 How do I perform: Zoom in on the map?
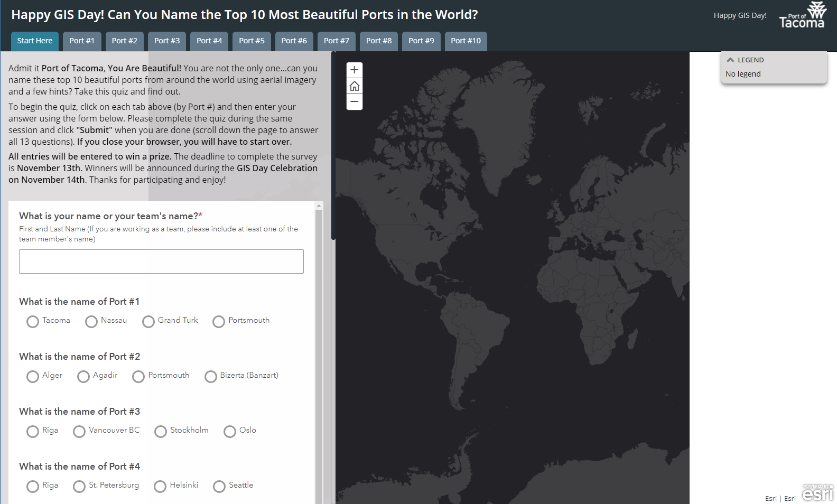[354, 70]
